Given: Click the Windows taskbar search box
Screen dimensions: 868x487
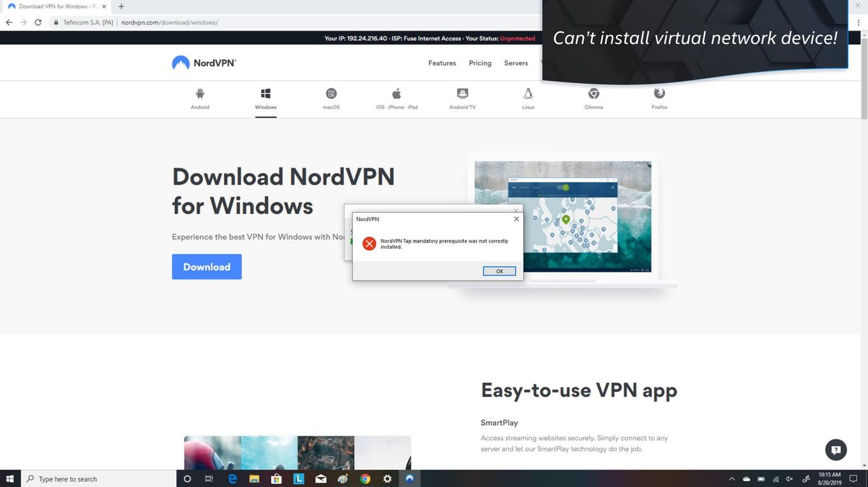Looking at the screenshot, I should click(x=99, y=479).
